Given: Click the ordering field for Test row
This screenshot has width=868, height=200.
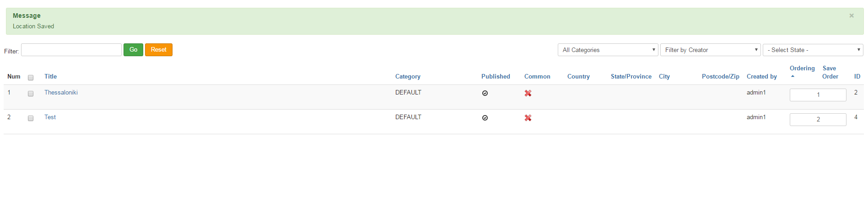Looking at the screenshot, I should click(818, 120).
